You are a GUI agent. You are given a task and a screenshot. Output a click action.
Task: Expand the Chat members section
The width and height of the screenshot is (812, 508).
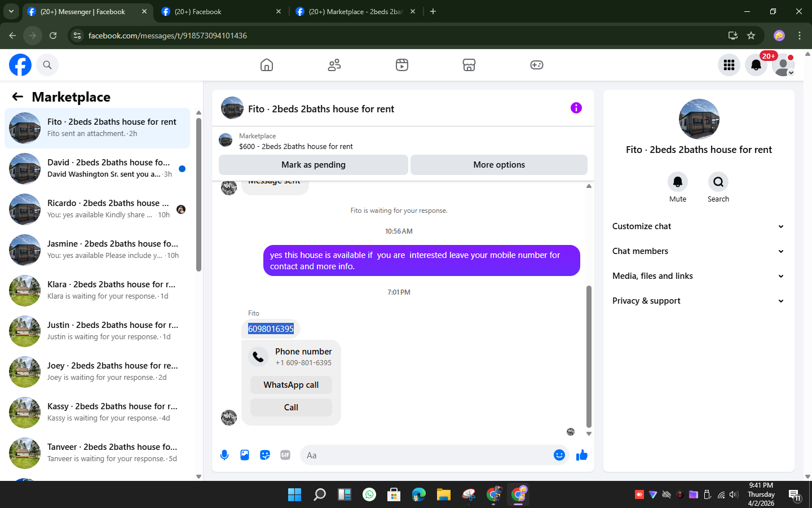pyautogui.click(x=698, y=251)
